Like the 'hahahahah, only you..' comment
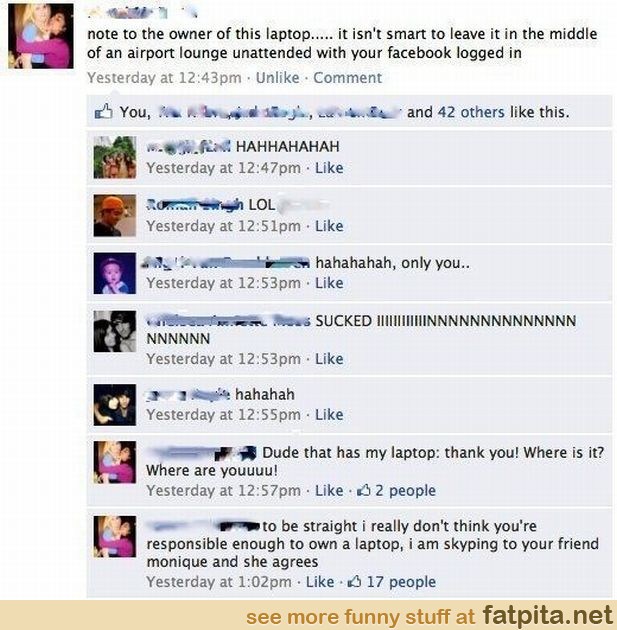617x630 pixels. coord(329,283)
